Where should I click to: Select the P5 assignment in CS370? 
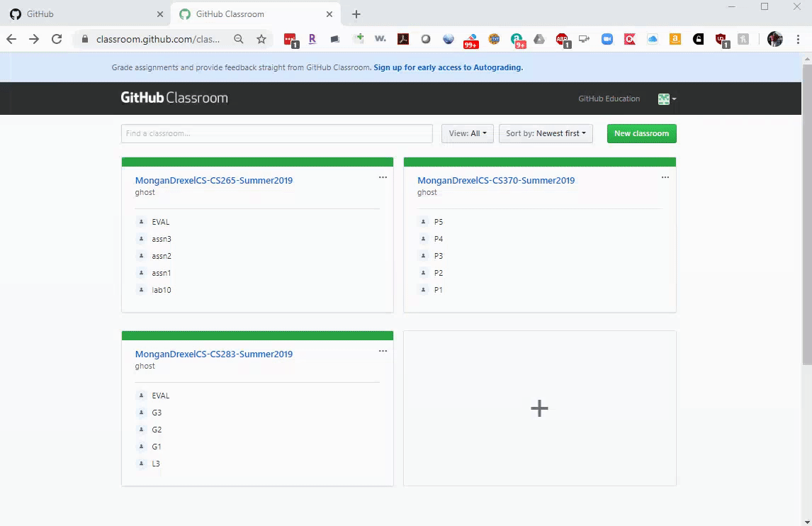(x=439, y=222)
